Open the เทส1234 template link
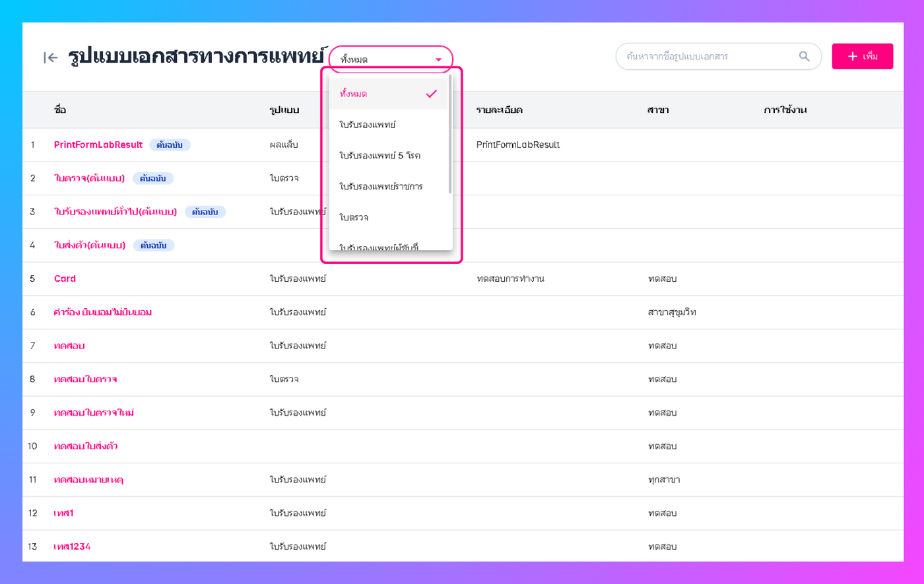924x584 pixels. click(73, 546)
